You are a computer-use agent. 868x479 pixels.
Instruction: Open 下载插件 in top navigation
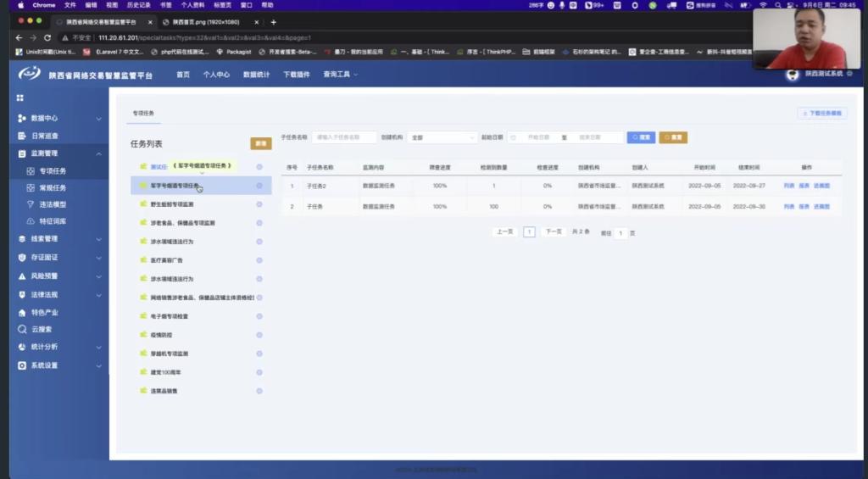297,75
